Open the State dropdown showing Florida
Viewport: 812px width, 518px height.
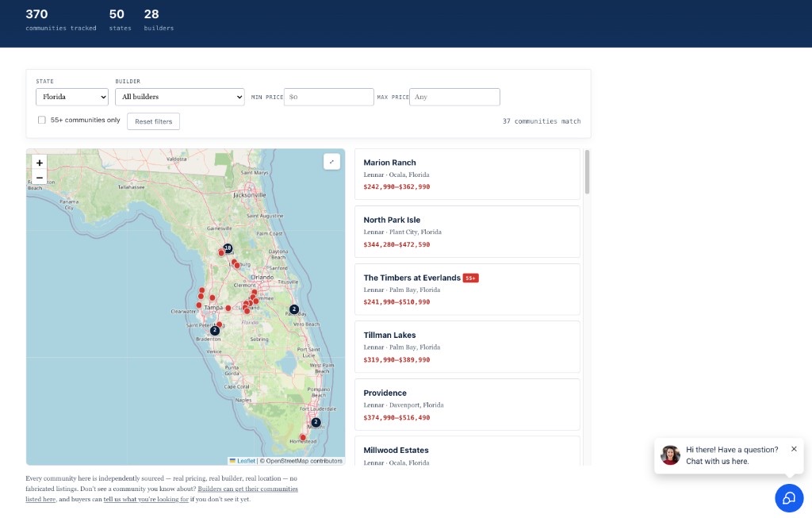[72, 97]
